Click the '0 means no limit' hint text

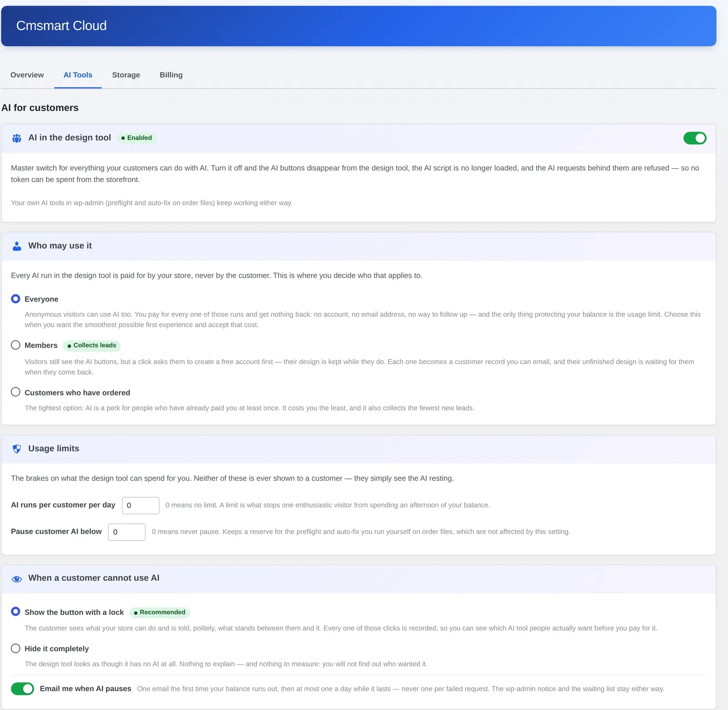pos(328,505)
